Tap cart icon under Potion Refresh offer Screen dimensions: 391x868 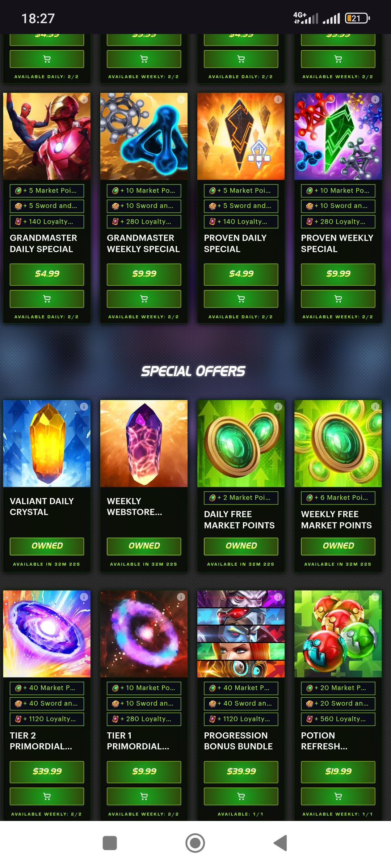pos(338,796)
